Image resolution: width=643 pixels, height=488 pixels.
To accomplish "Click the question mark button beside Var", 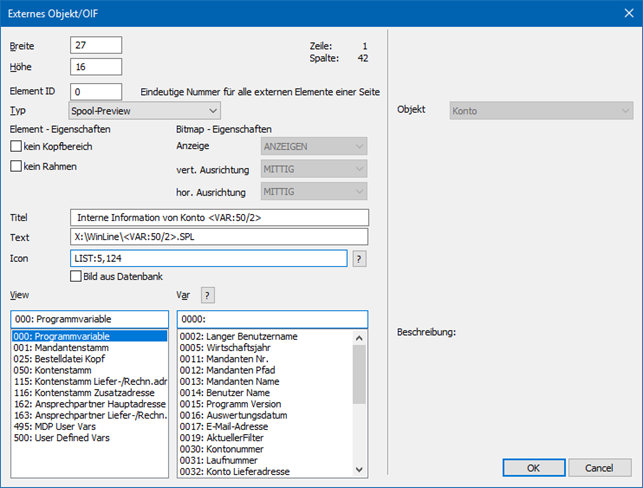I will pos(208,294).
